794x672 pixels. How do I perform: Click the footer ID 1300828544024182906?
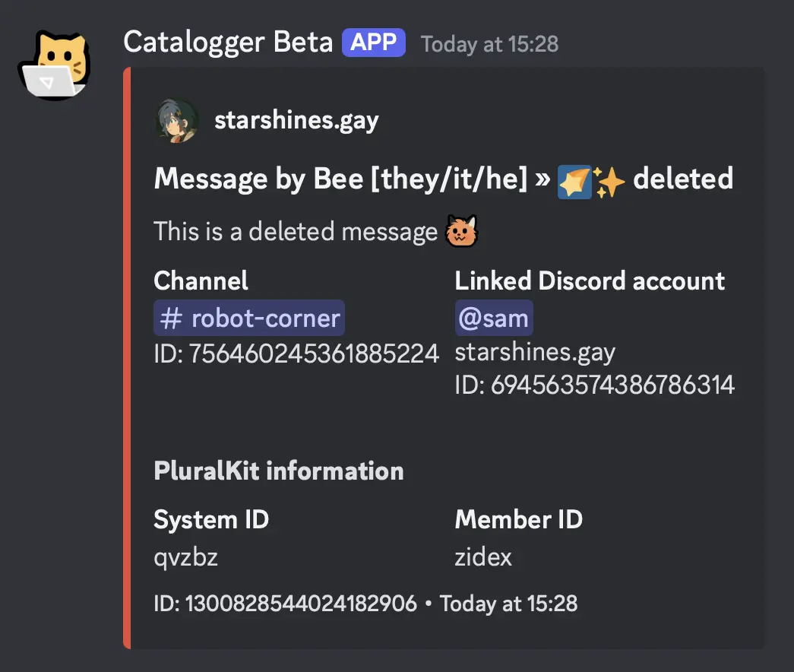pos(285,604)
